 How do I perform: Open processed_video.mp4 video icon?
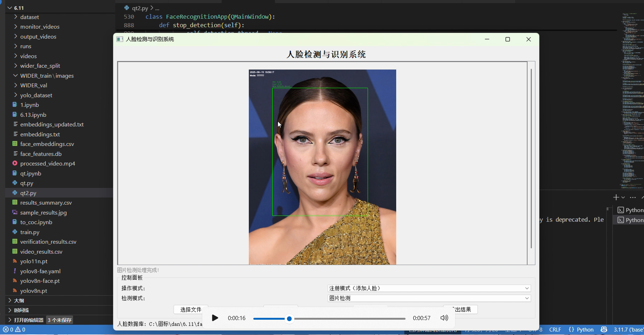tap(15, 163)
